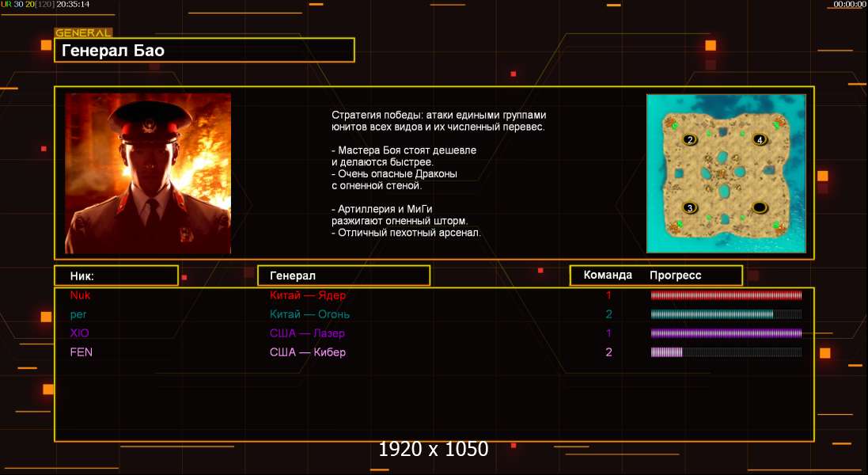Click team number 2 in FEN's row

pyautogui.click(x=609, y=352)
